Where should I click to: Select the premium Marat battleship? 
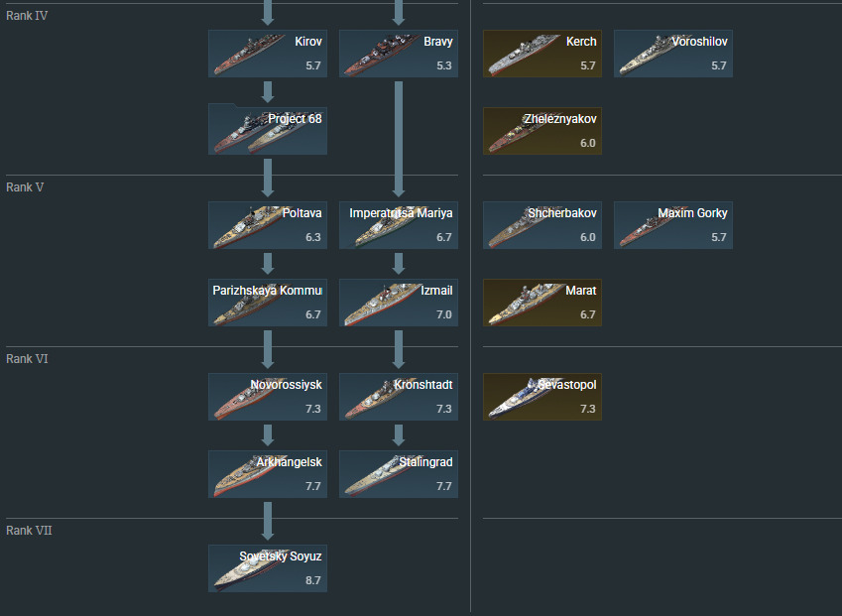click(x=542, y=303)
